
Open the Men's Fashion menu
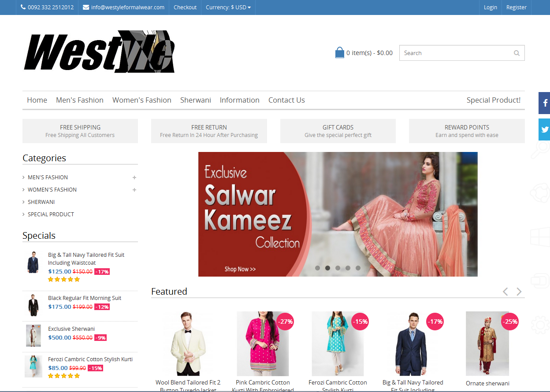coord(80,100)
